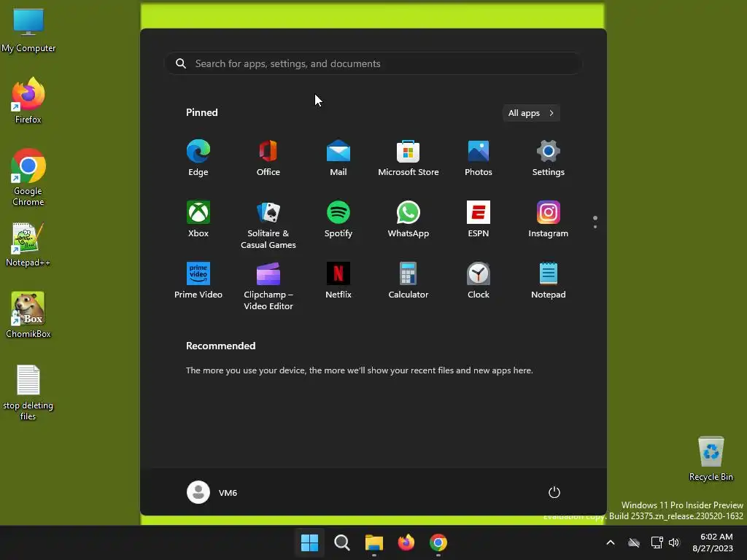Screen dimensions: 747x560
Task: Open the Mail app
Action: pos(338,157)
